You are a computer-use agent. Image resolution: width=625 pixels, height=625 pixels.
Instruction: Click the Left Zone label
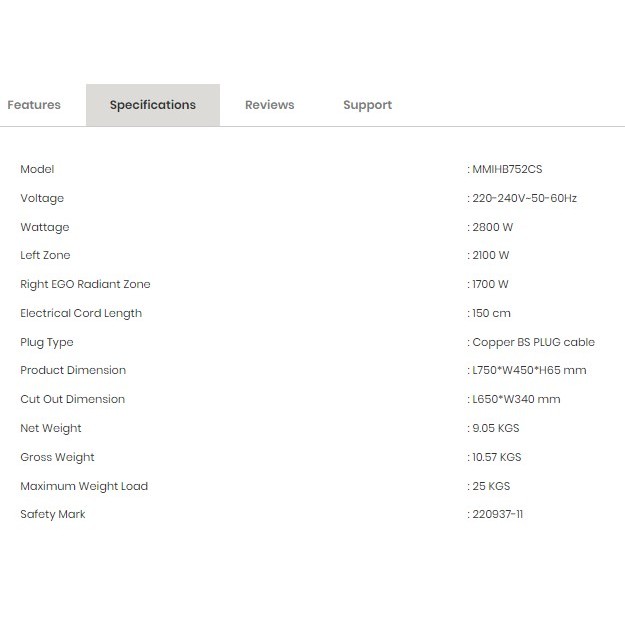[x=45, y=256]
